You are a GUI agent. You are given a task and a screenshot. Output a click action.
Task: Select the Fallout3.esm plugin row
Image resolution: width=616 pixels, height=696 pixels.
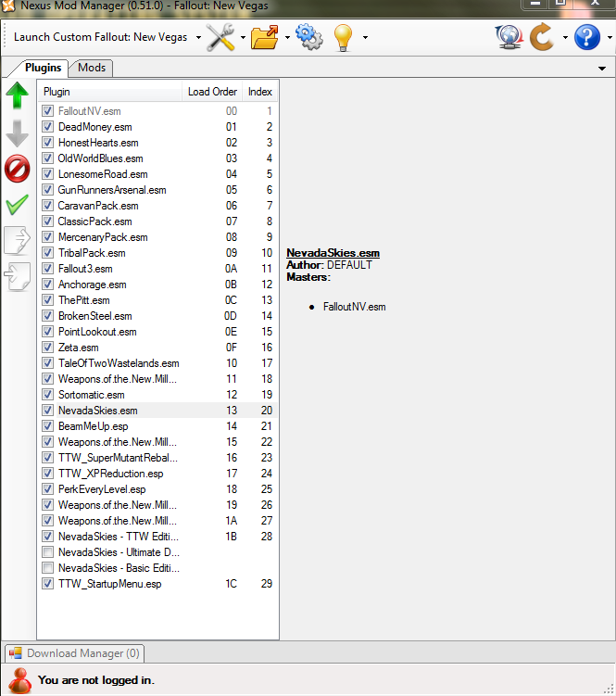coord(157,269)
